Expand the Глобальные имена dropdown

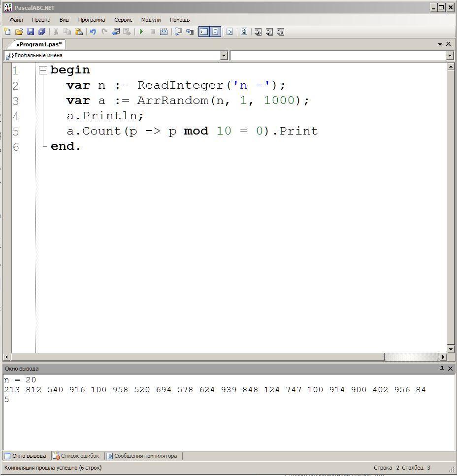coord(224,56)
